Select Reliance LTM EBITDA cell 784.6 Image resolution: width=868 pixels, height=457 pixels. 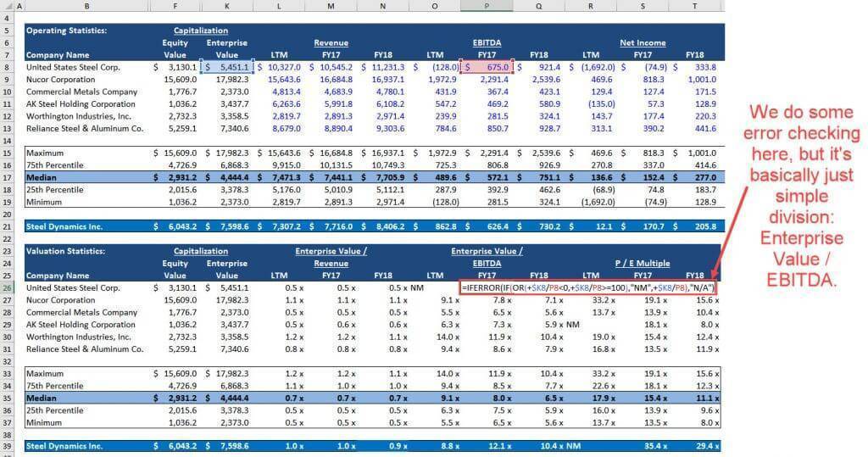click(x=435, y=128)
